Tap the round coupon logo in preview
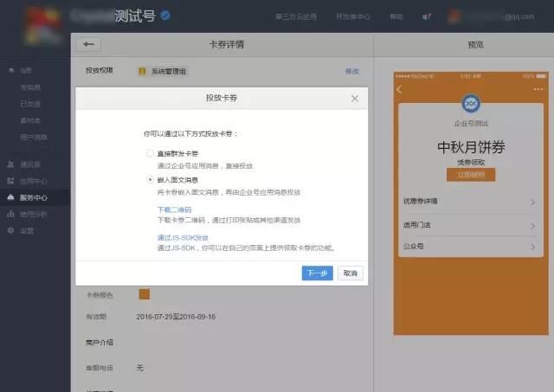554x392 pixels. (x=471, y=104)
